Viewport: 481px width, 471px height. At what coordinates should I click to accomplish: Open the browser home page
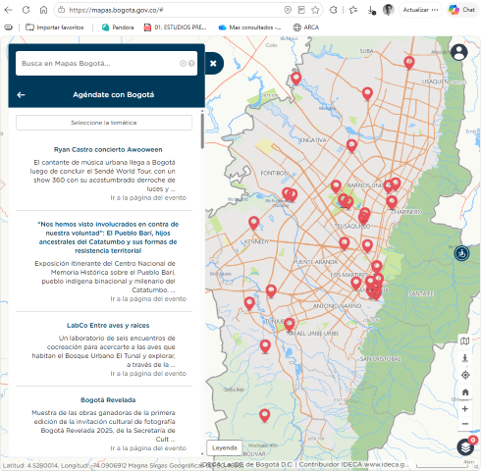pyautogui.click(x=43, y=10)
